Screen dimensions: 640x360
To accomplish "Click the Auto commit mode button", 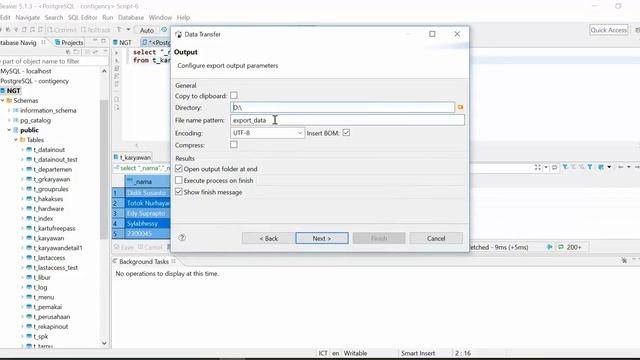I will coord(147,30).
